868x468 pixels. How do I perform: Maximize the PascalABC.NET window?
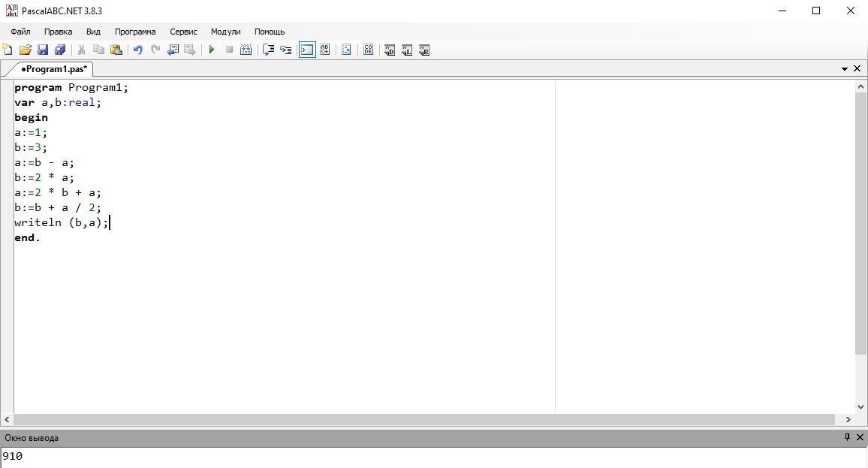click(816, 11)
